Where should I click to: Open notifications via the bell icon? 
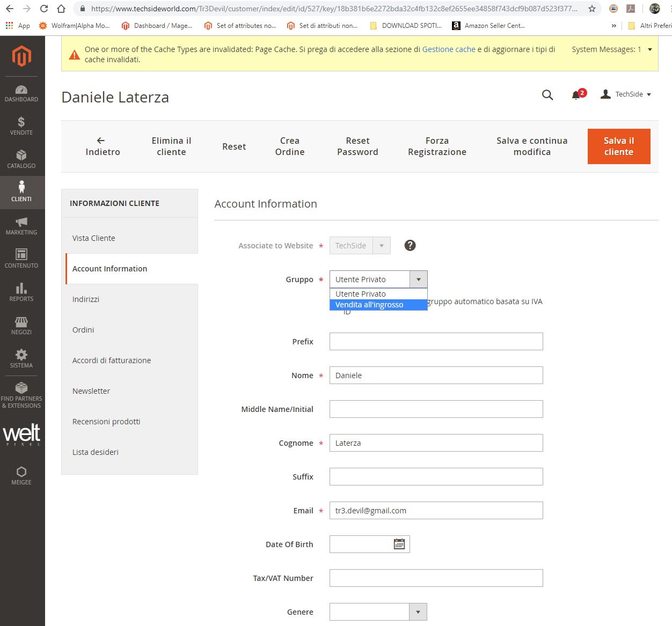[576, 94]
